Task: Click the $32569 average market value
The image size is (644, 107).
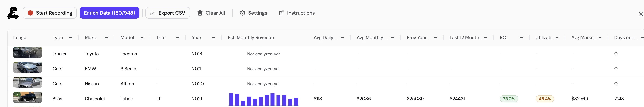Action: (x=579, y=98)
